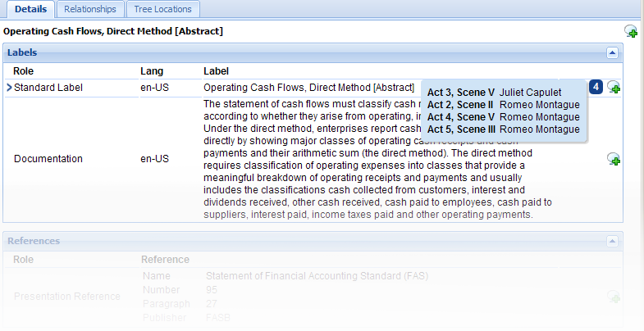Image resolution: width=644 pixels, height=331 pixels.
Task: Click the Reference column header
Action: (x=165, y=260)
